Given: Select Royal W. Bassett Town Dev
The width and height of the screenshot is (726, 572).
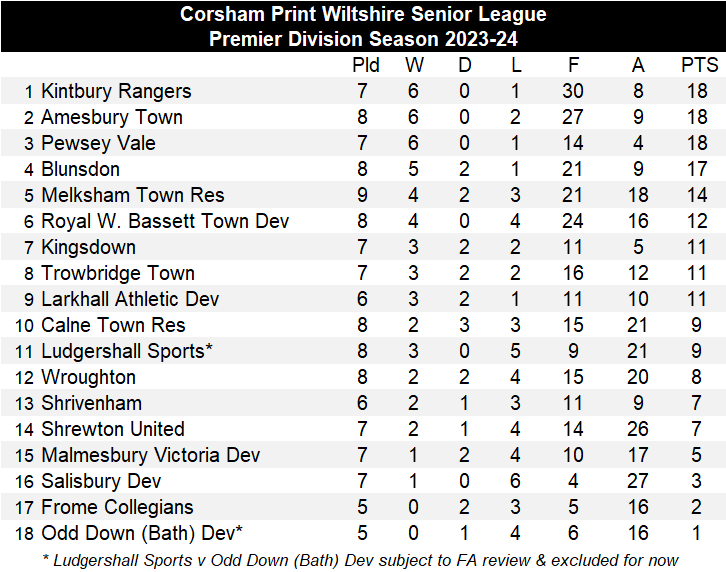Looking at the screenshot, I should pos(165,221).
